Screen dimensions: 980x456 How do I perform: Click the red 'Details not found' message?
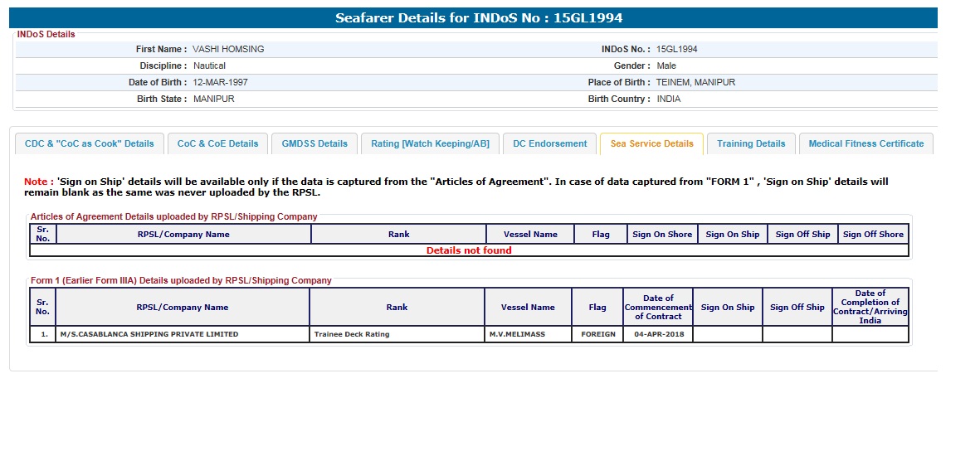click(x=469, y=250)
